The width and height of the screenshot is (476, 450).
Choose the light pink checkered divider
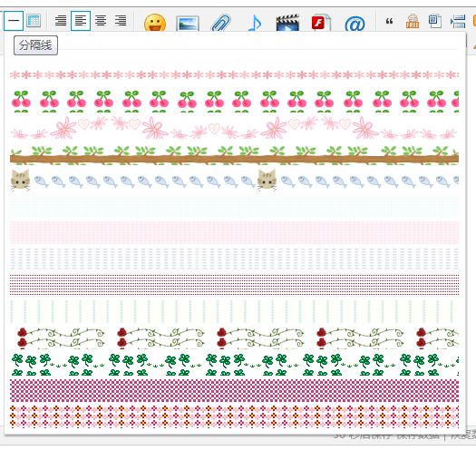click(x=234, y=232)
